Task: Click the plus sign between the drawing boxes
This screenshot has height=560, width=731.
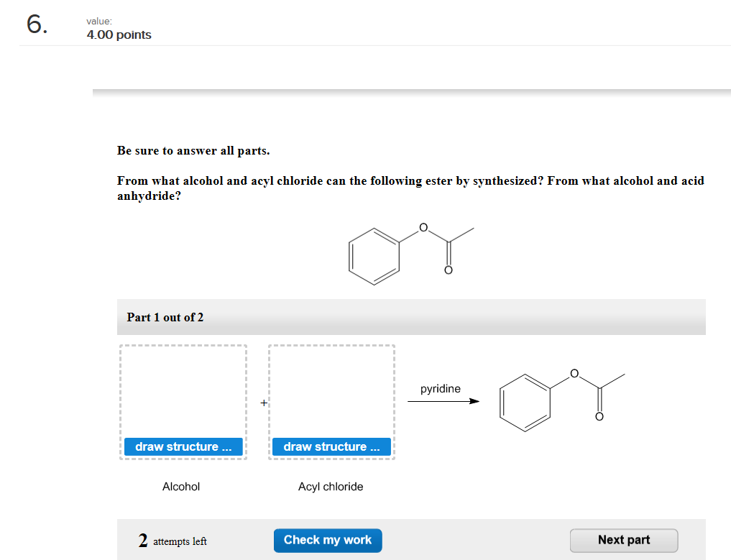Action: click(x=263, y=403)
